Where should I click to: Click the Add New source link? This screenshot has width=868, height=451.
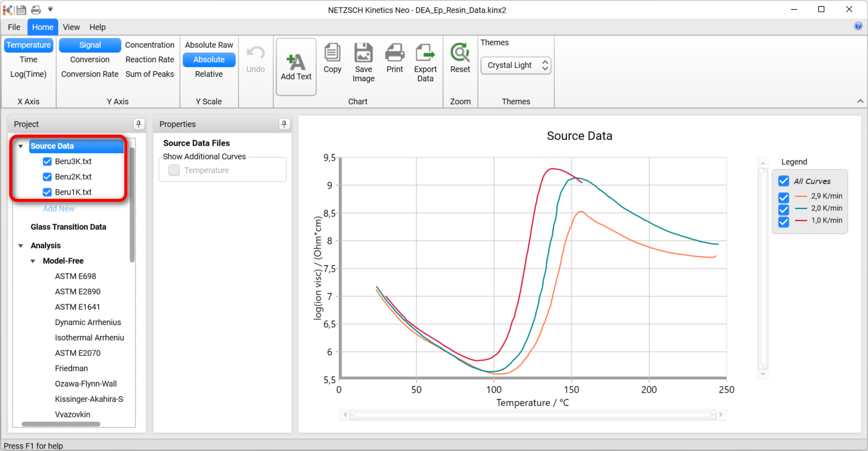click(59, 209)
